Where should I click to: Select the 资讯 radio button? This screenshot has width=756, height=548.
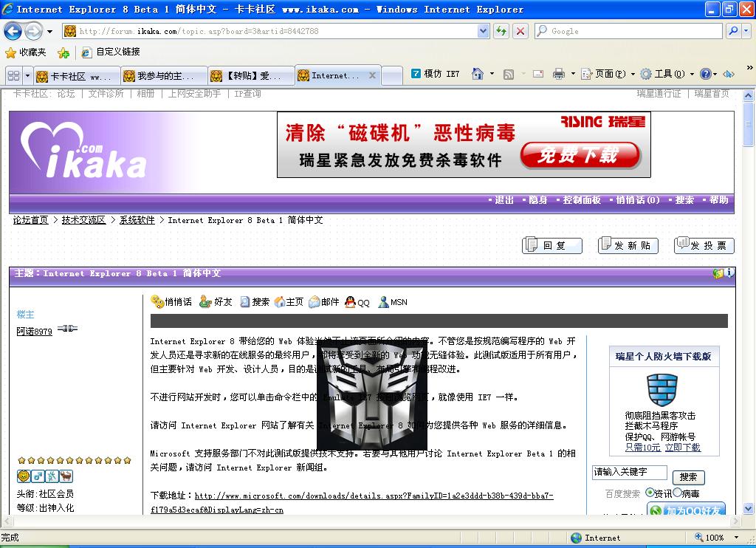[650, 493]
